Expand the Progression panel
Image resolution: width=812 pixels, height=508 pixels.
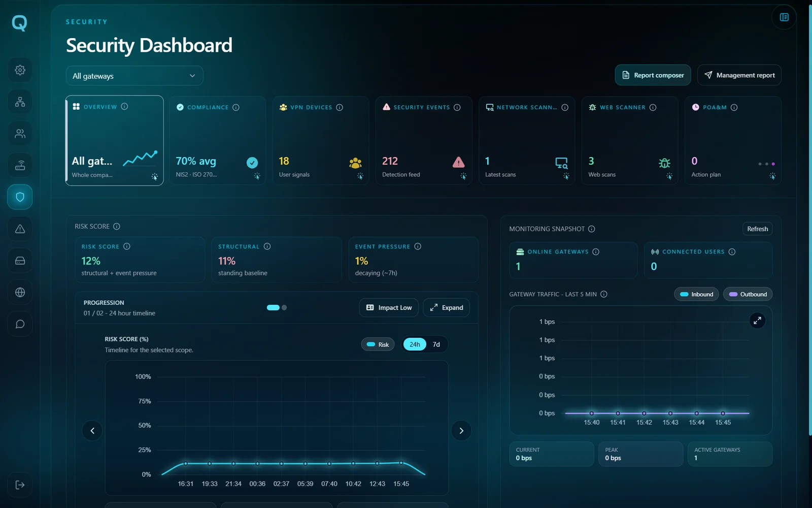tap(447, 308)
